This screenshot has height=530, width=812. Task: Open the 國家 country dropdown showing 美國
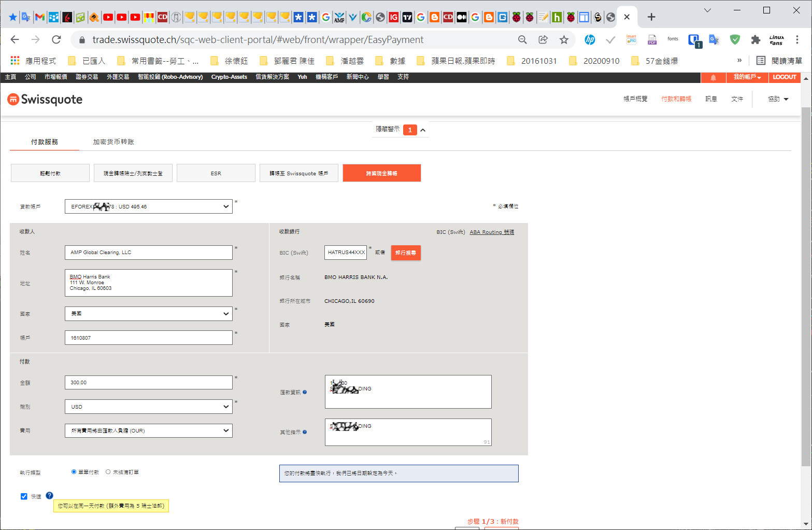[149, 314]
